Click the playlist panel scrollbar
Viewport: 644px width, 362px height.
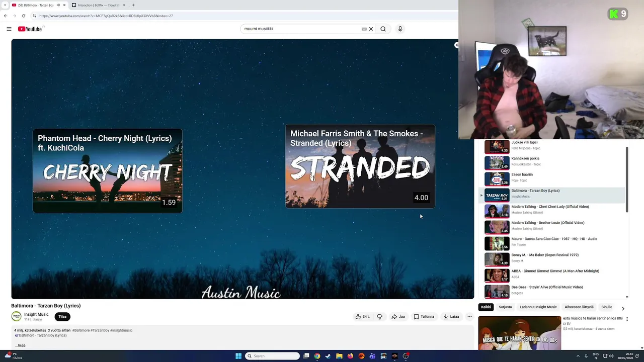(x=627, y=179)
